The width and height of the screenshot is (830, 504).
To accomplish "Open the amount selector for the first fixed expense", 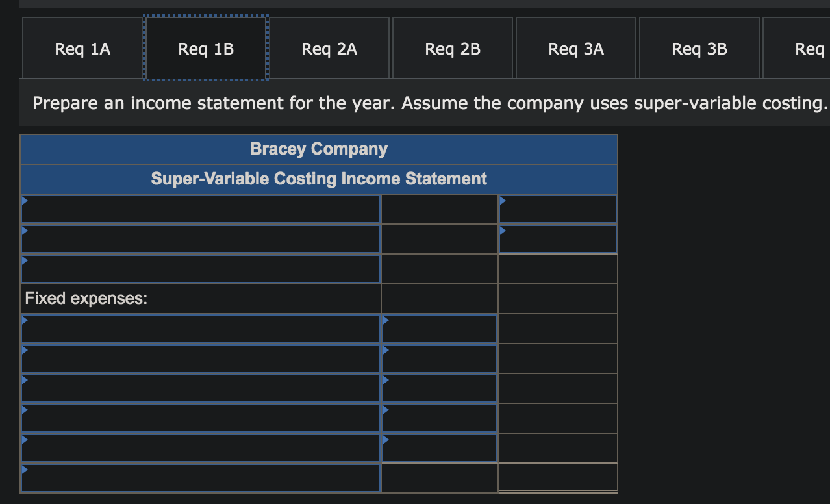I will click(439, 329).
